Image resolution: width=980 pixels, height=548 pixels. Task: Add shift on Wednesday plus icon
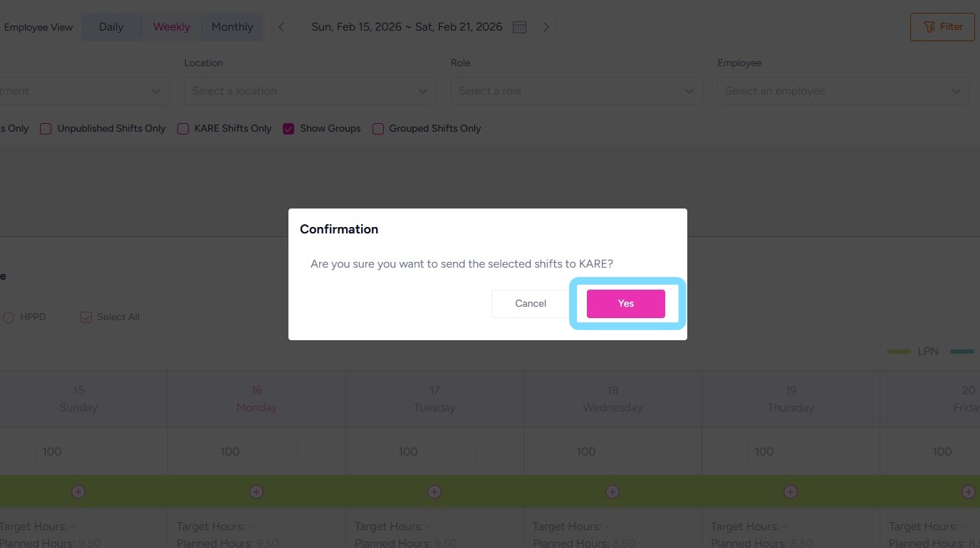[612, 492]
